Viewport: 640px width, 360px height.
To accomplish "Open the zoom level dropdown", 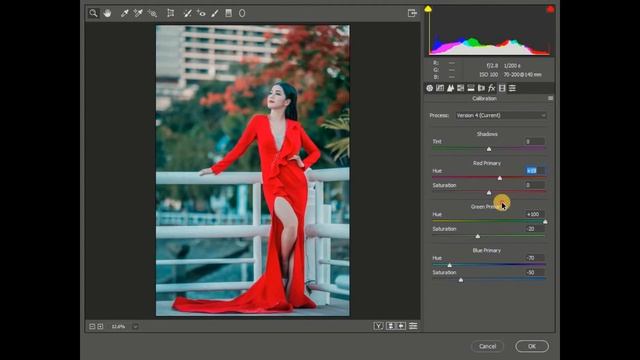I will click(x=135, y=327).
